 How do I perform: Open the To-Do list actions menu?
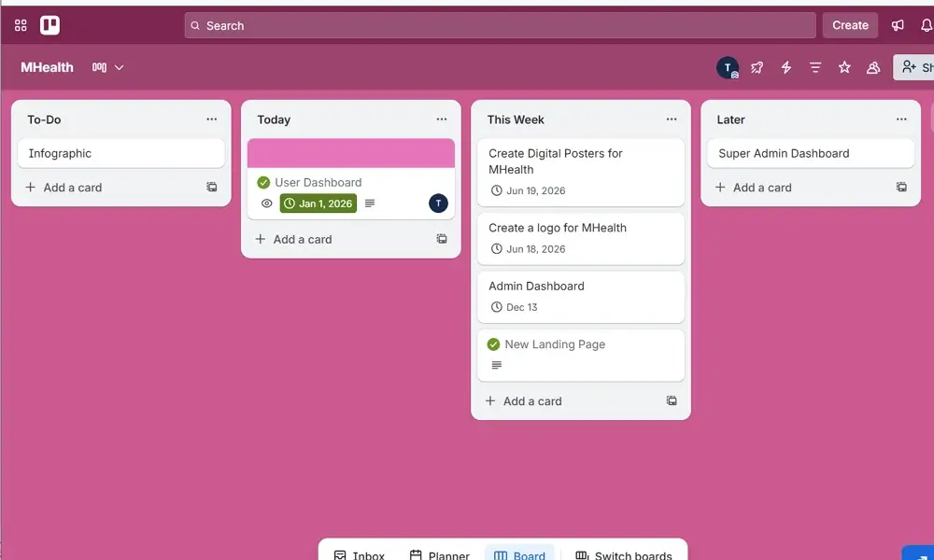[211, 119]
